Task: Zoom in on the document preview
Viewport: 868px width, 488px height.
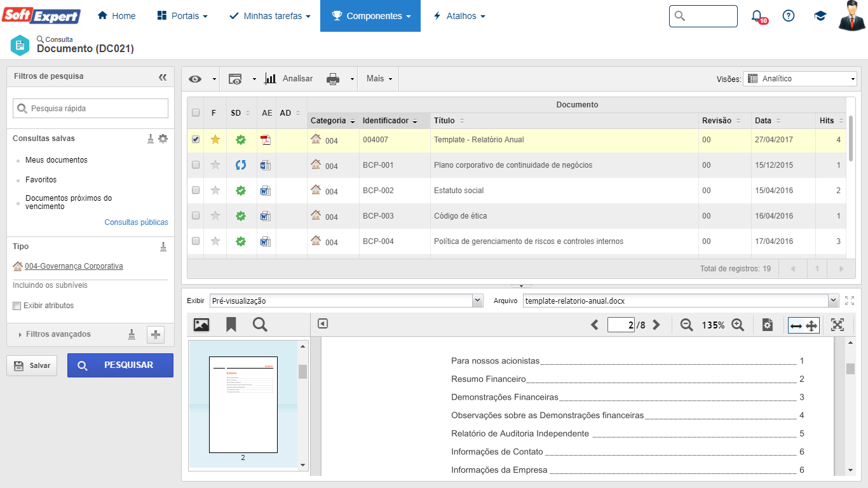Action: [738, 325]
